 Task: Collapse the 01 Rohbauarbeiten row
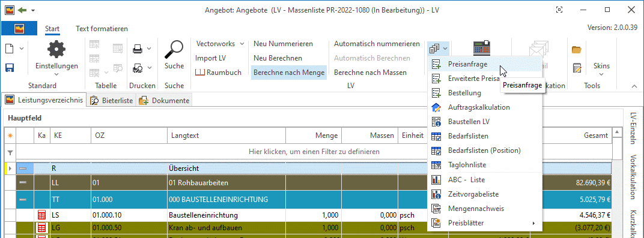pos(23,183)
